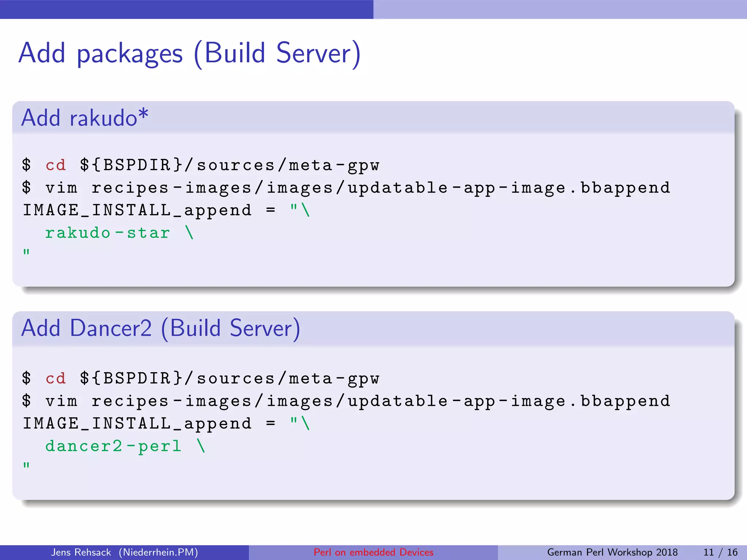Click IMAGE_INSTALL_append line in rakudo block
Screen dimensions: 747x560
tap(166, 211)
